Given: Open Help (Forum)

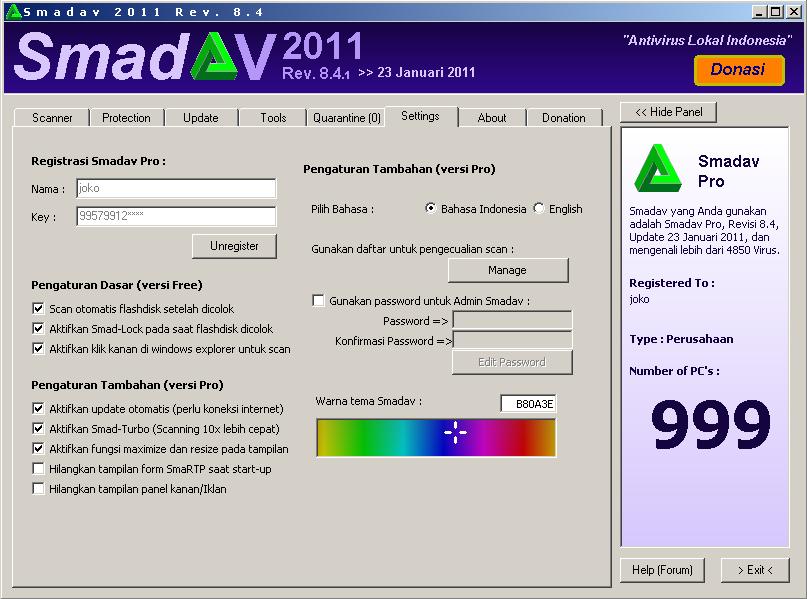Looking at the screenshot, I should [x=662, y=570].
